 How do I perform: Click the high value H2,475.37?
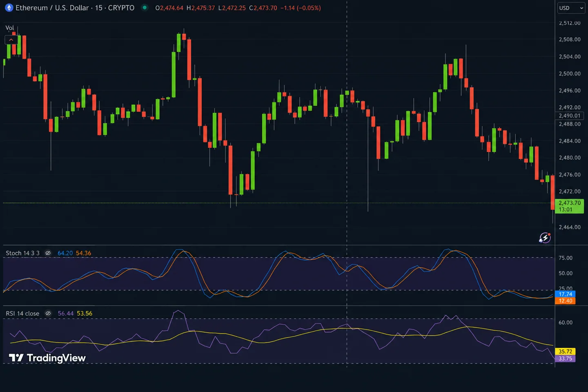click(x=200, y=8)
